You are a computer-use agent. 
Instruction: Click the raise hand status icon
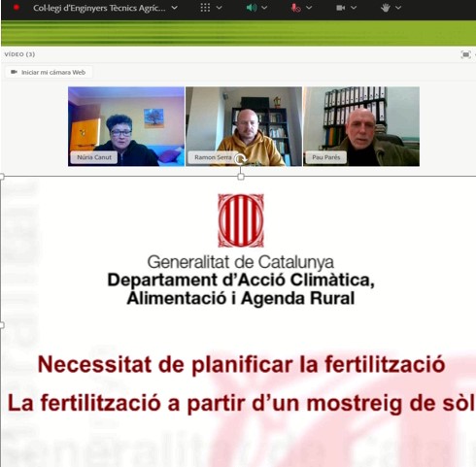coord(386,8)
